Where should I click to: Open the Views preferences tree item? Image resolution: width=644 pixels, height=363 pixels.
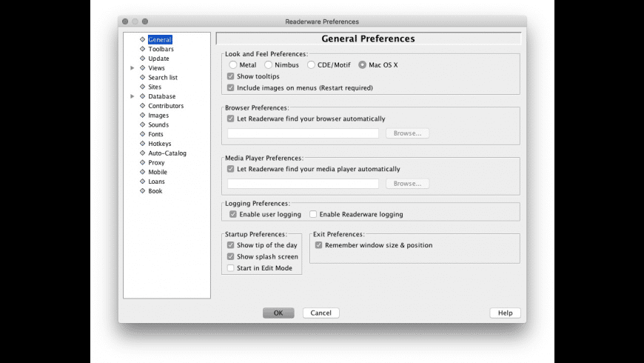pos(156,68)
